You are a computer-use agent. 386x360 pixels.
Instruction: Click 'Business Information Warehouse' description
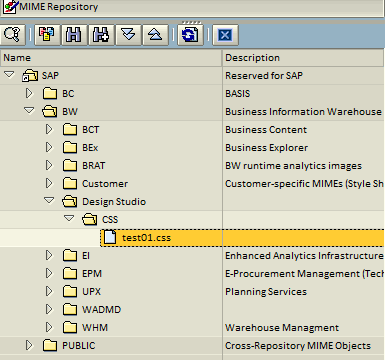(x=303, y=112)
